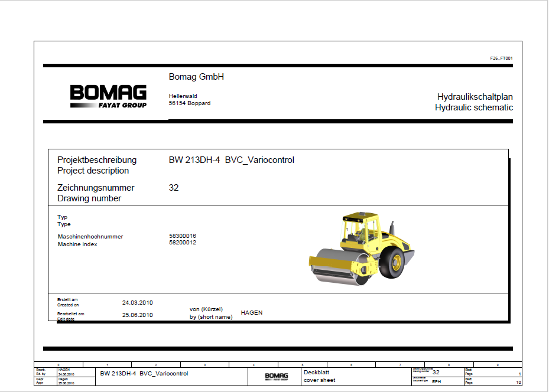
Task: Select the 'Typ' label
Action: [62, 217]
